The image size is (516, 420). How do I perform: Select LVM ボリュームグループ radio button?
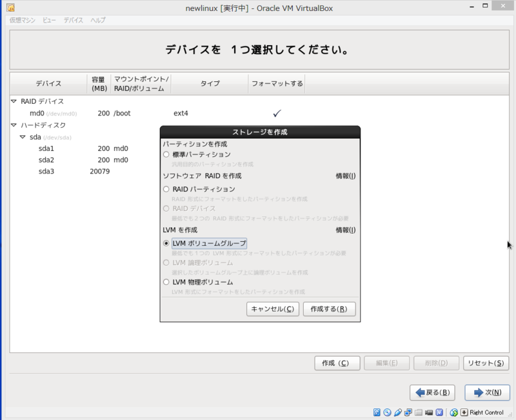pos(166,244)
